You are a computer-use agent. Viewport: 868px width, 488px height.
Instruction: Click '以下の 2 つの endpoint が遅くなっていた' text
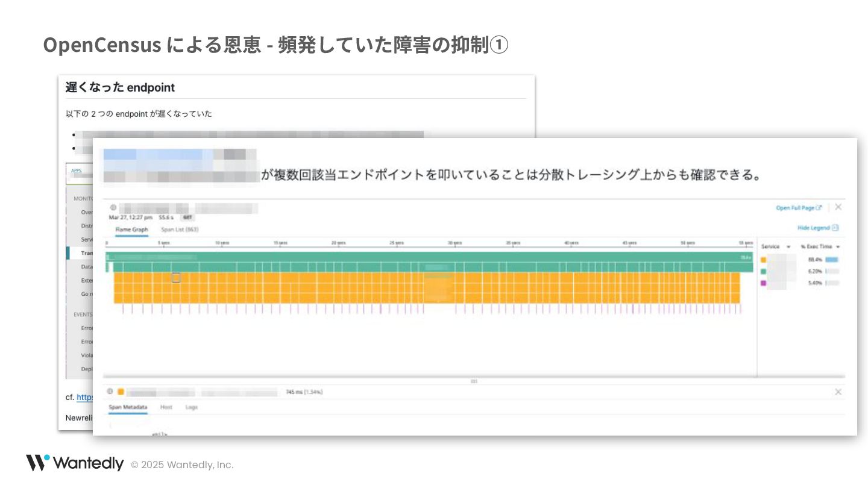pyautogui.click(x=139, y=114)
